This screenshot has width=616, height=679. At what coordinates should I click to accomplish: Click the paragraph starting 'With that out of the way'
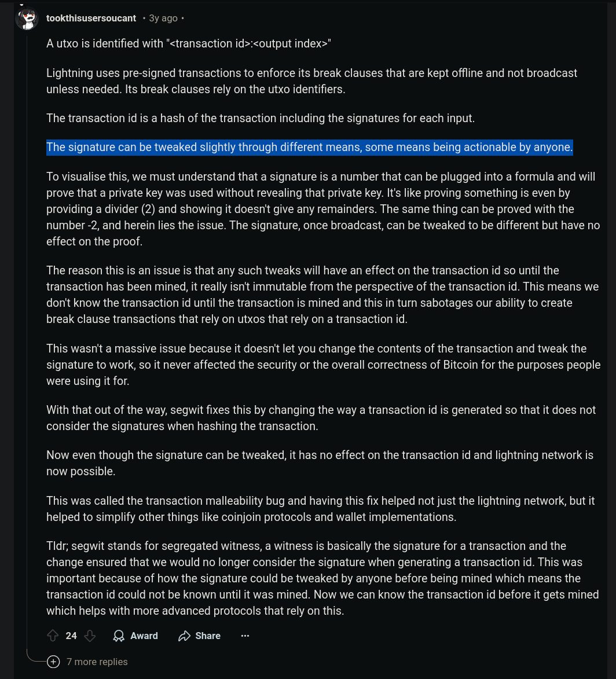(x=321, y=418)
